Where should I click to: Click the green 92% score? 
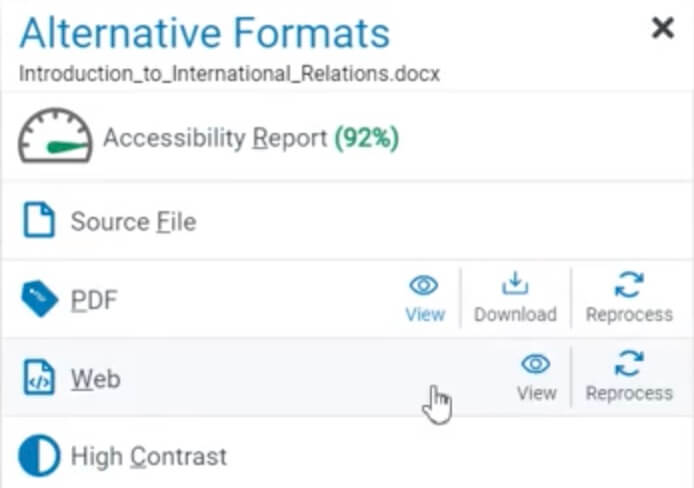pos(367,138)
